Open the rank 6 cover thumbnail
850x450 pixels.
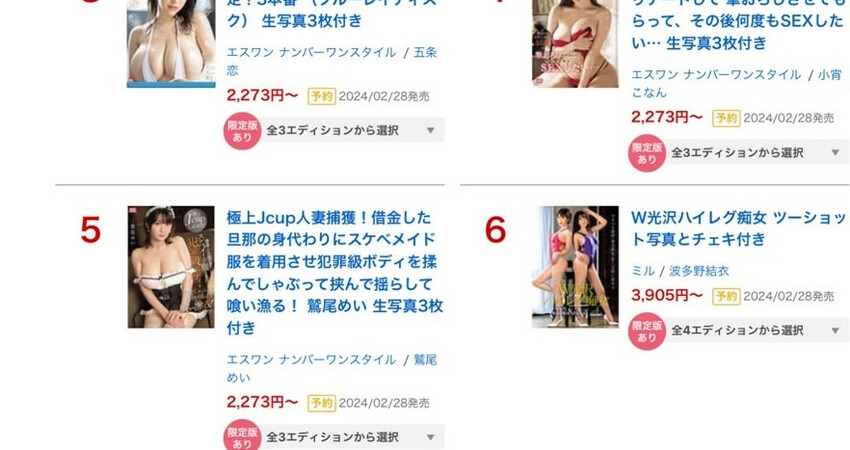575,267
